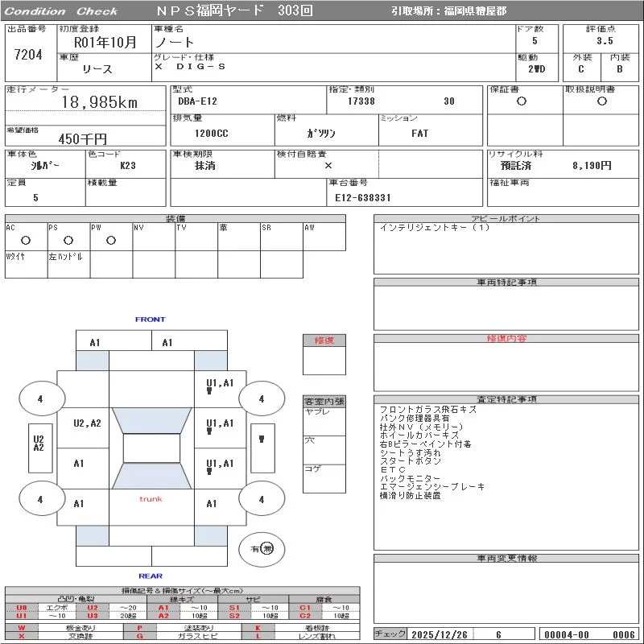Select the roof rectangle in the car diagram
This screenshot has height=644, width=644.
[x=151, y=448]
